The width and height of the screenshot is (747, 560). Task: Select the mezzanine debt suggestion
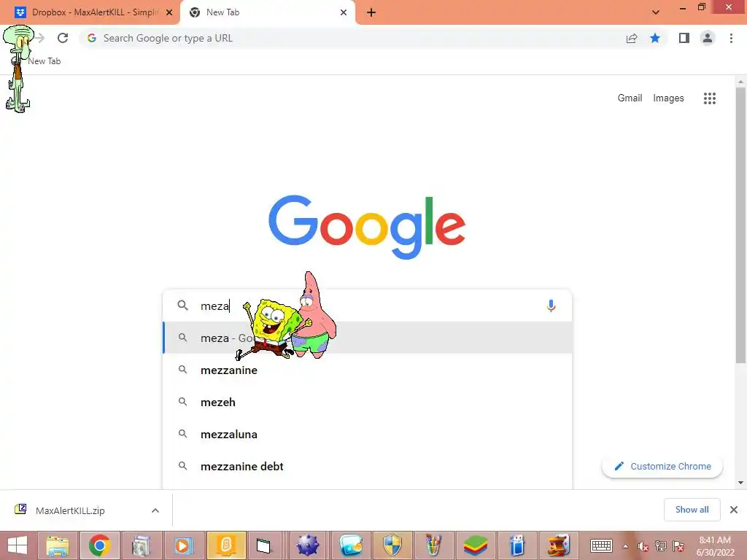[x=368, y=467]
